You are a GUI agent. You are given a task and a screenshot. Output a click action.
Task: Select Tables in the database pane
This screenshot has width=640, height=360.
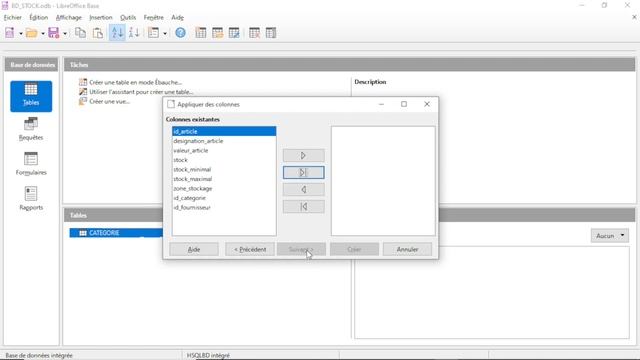click(x=31, y=96)
